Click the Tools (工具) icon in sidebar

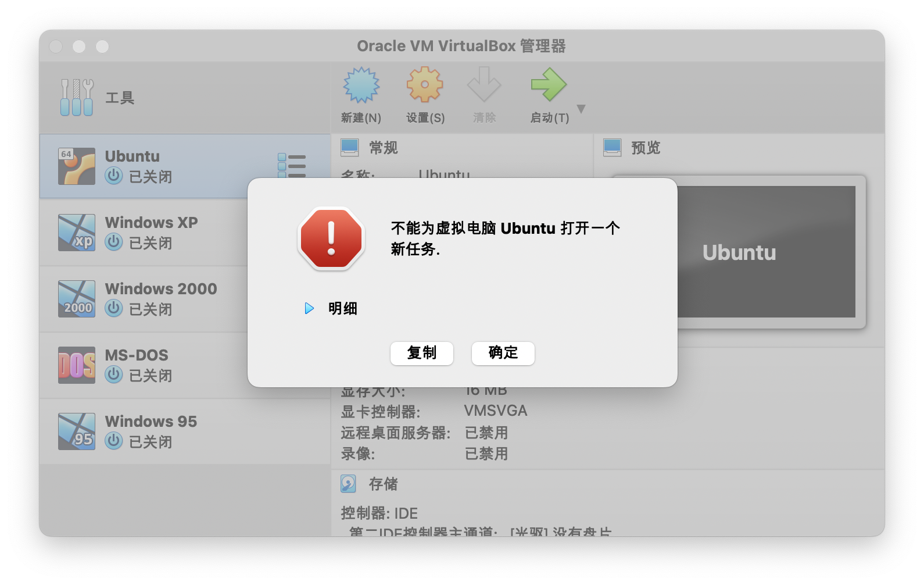[77, 98]
